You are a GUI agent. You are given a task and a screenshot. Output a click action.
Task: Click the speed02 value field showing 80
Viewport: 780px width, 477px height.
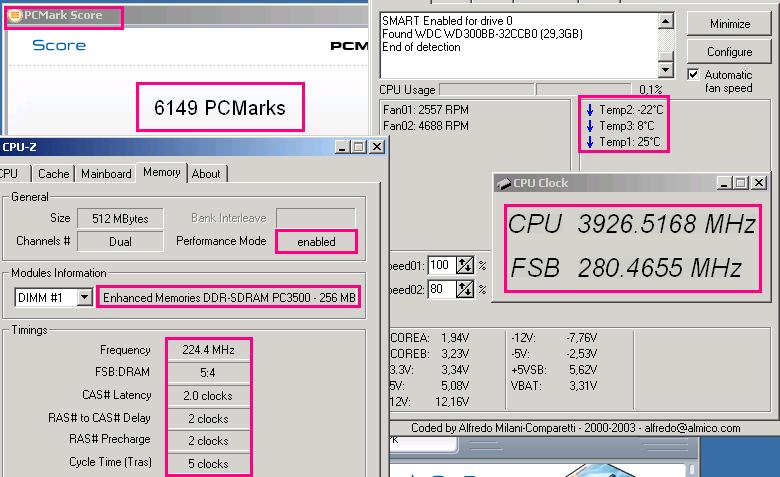(x=441, y=289)
